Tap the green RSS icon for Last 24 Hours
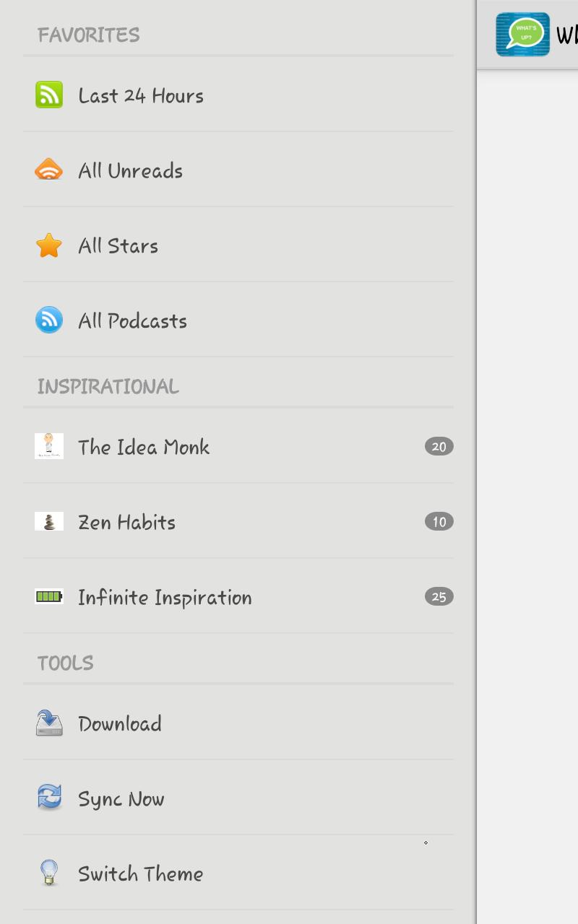Screen dimensions: 578x924 coord(49,95)
